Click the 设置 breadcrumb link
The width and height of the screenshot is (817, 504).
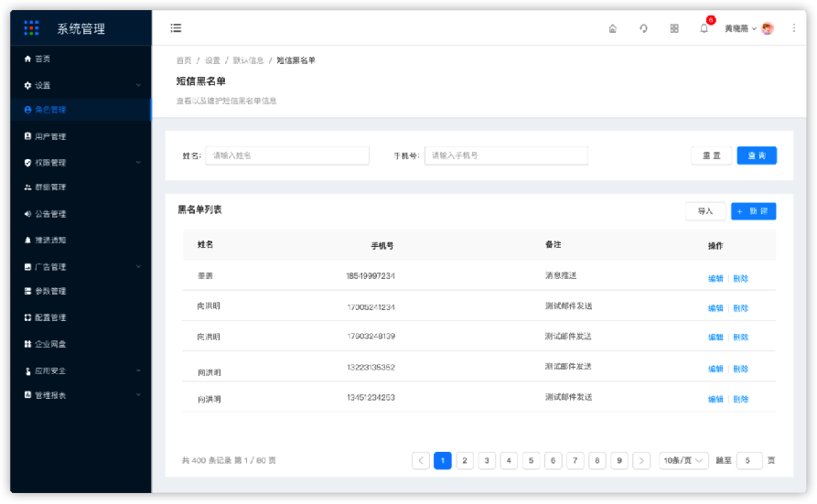point(212,60)
